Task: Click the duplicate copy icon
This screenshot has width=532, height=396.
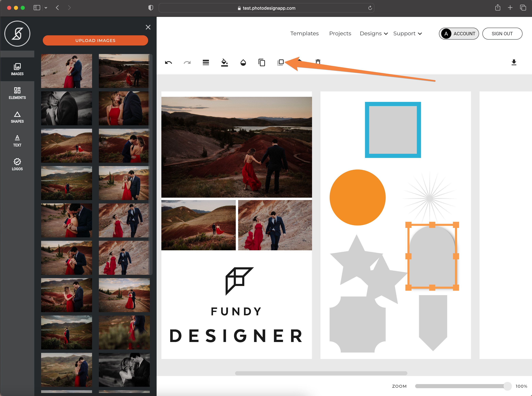Action: (x=262, y=62)
